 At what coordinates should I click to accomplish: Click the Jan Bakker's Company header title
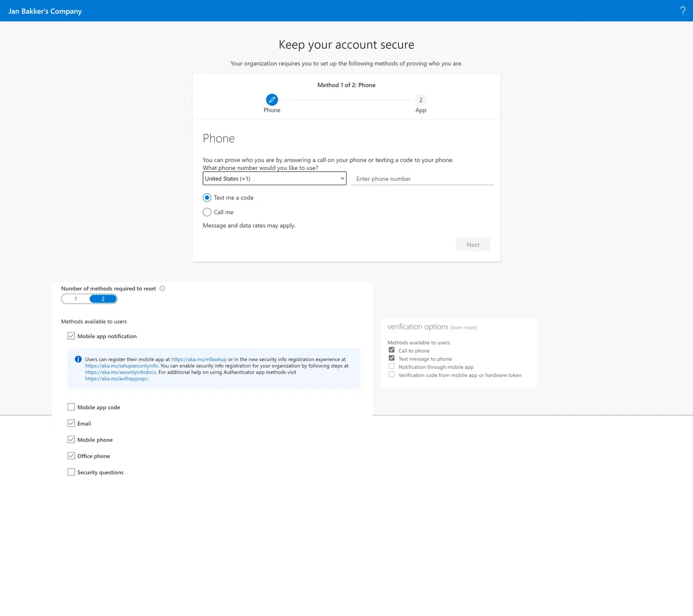(x=45, y=11)
